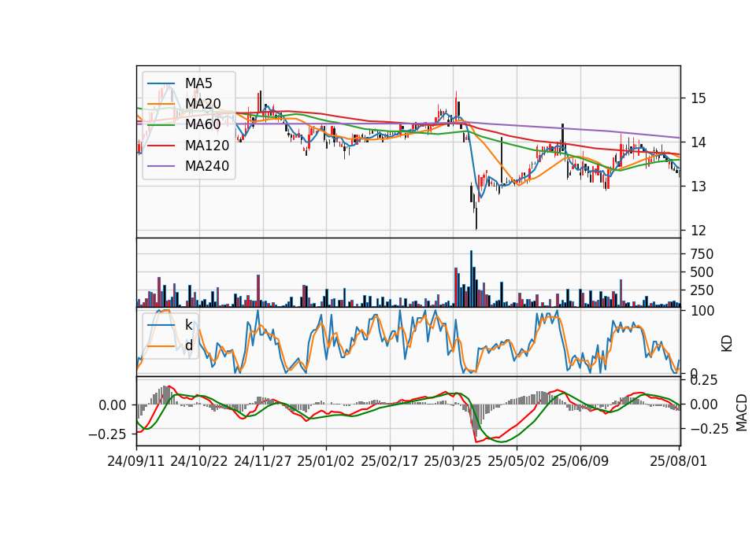Click the 24/09/11 date tick label
The width and height of the screenshot is (756, 543).
click(136, 461)
